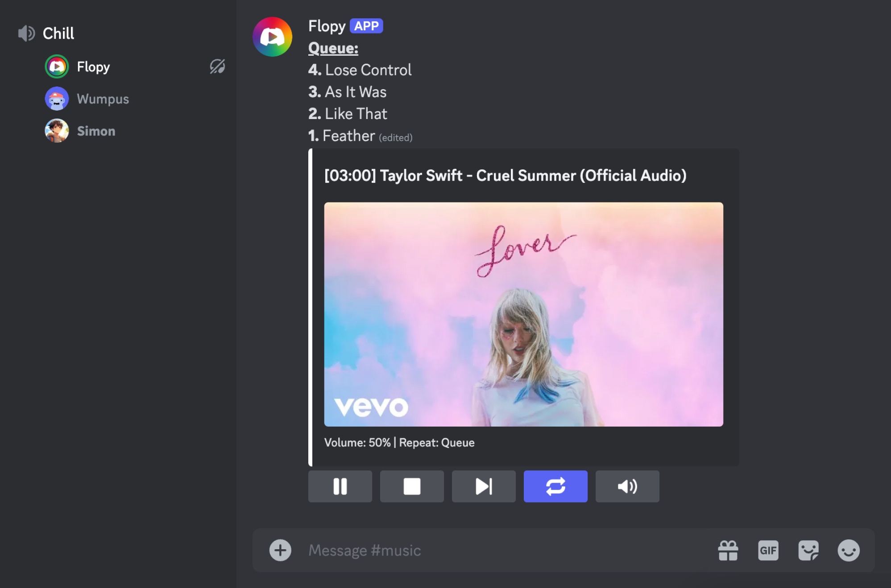Open the sticker picker icon
Viewport: 891px width, 588px height.
coord(808,550)
